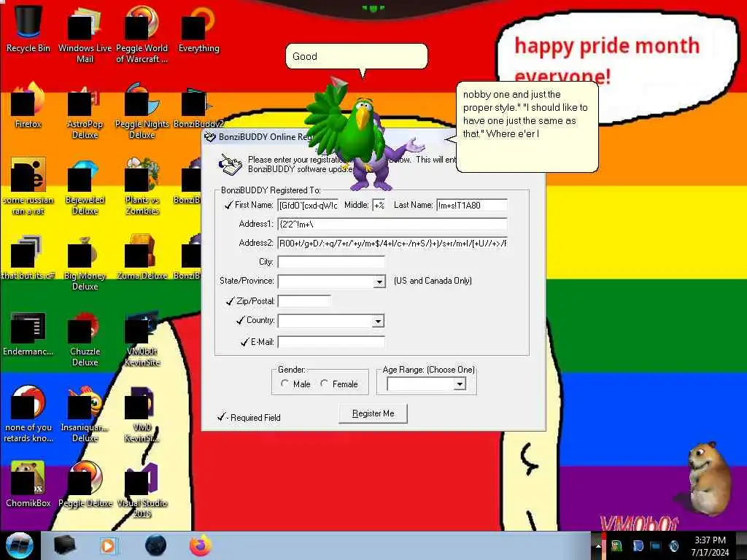The image size is (747, 560).
Task: Open Zuma Deluxe desktop icon
Action: coord(142,256)
